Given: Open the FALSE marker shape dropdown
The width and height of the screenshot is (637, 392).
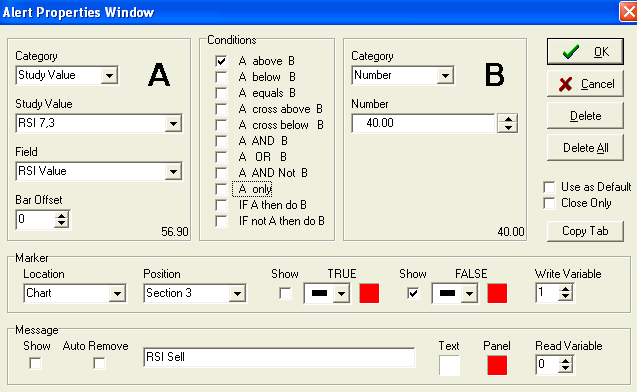Looking at the screenshot, I should pyautogui.click(x=469, y=293).
